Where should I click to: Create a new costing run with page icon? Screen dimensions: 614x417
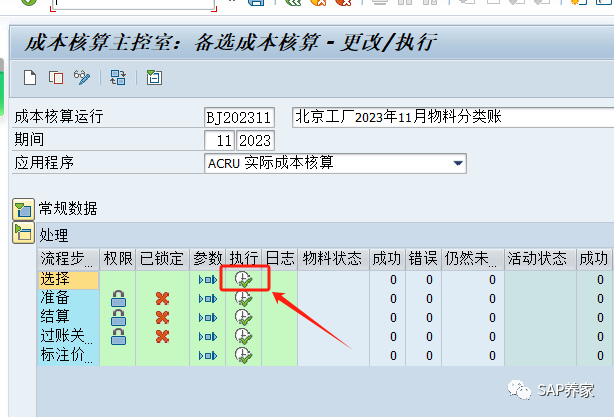30,78
